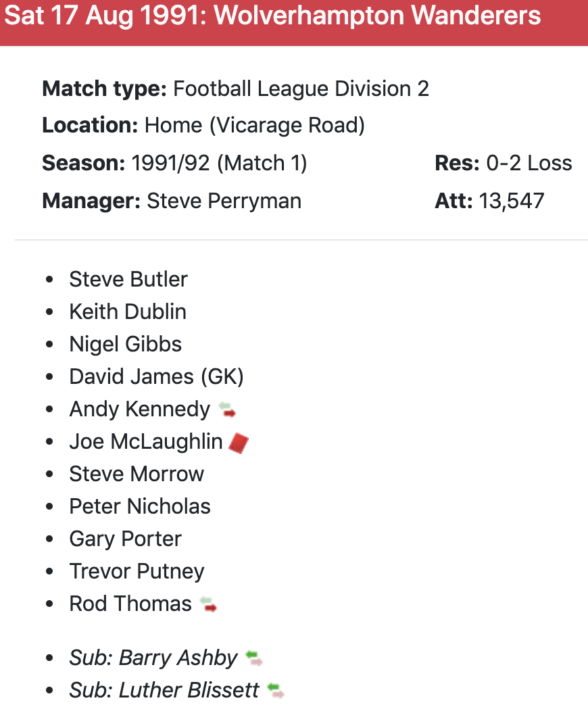Open Steve Butler's player page

(128, 279)
